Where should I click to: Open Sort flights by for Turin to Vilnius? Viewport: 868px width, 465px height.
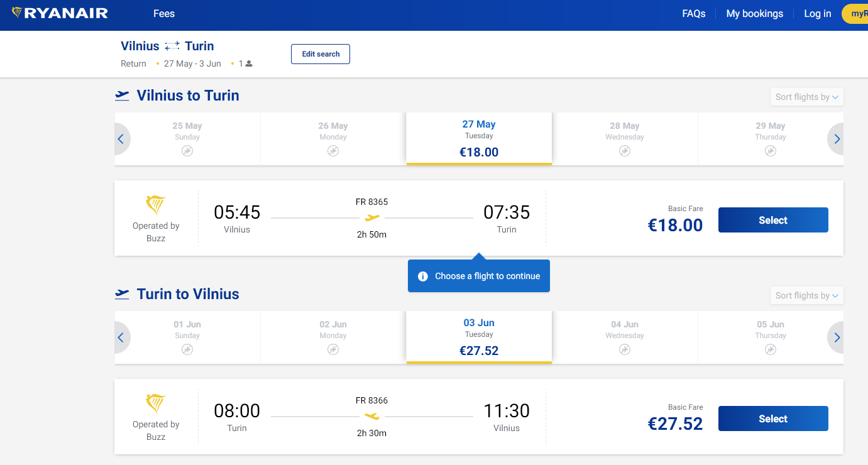(x=807, y=295)
